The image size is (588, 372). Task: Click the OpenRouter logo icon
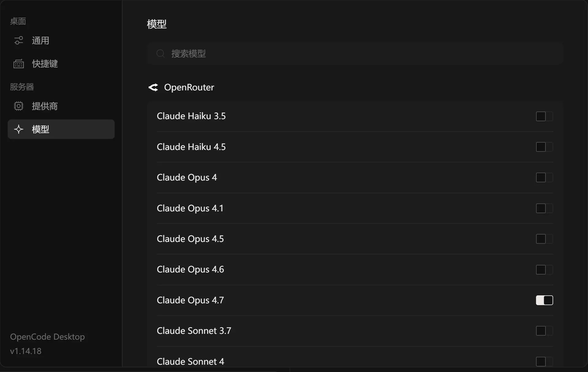pos(153,87)
